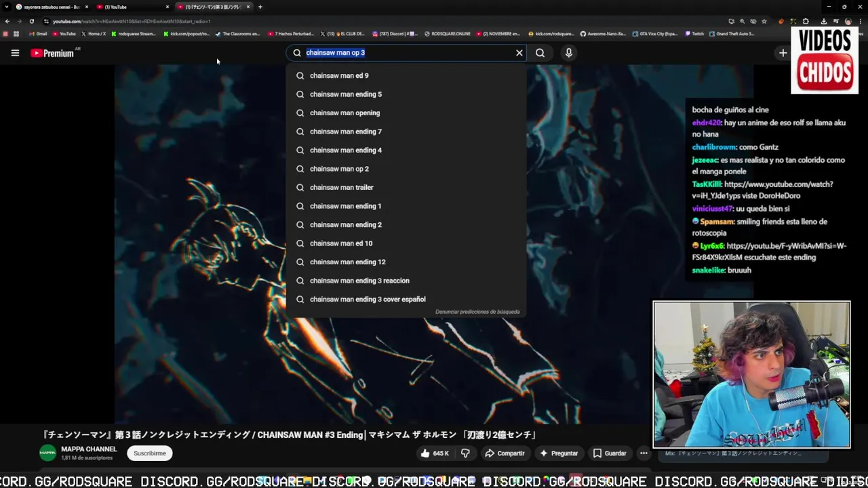Select suggestion 'chainsaw man ending 1'
This screenshot has width=868, height=488.
tap(406, 206)
